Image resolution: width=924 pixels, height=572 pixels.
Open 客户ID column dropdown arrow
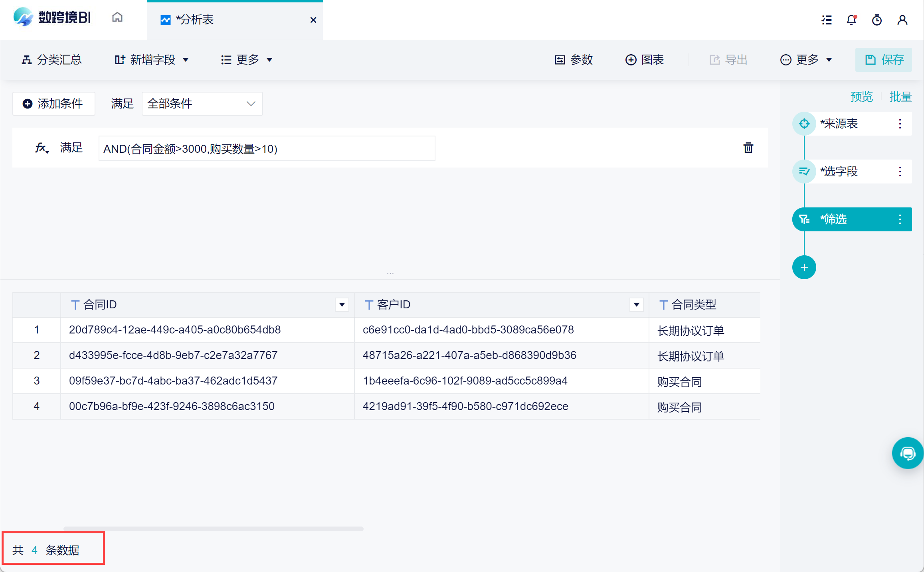(636, 305)
